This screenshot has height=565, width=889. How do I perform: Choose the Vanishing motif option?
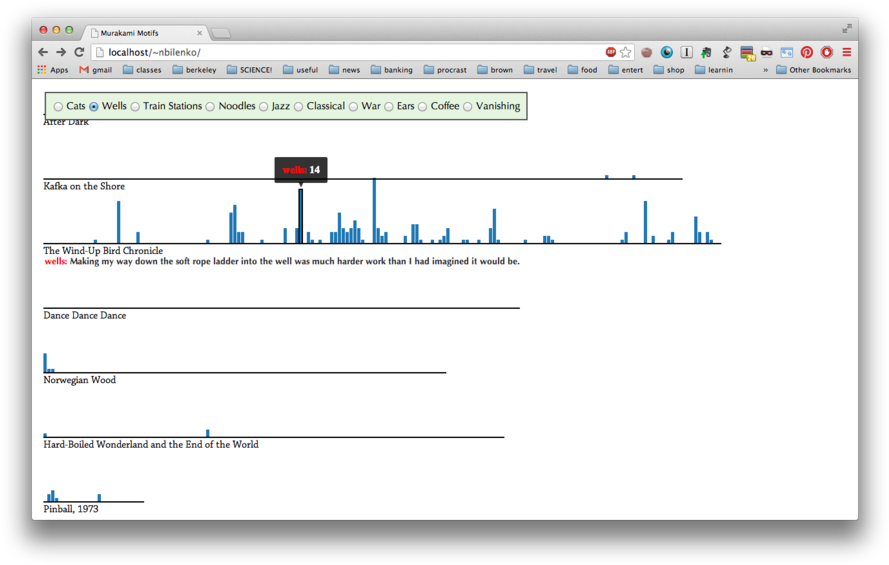point(468,107)
